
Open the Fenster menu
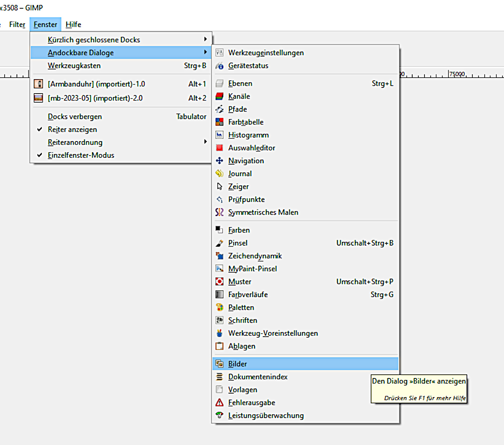45,24
